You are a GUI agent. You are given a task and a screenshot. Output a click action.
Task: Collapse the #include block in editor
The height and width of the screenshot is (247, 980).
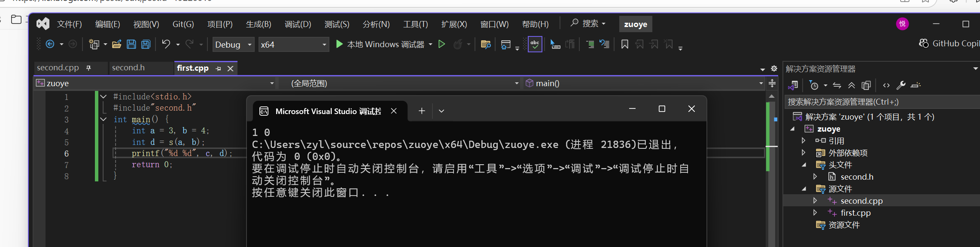click(x=103, y=96)
